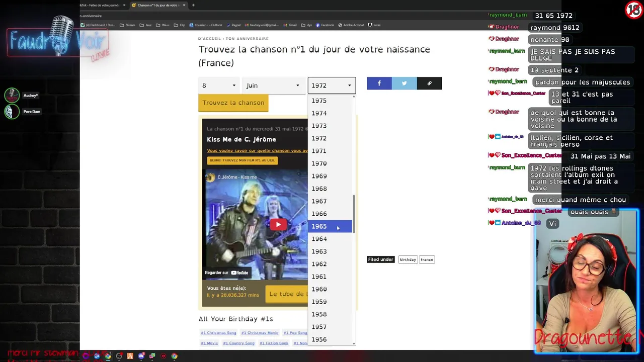Select year 1957 option

[330, 327]
